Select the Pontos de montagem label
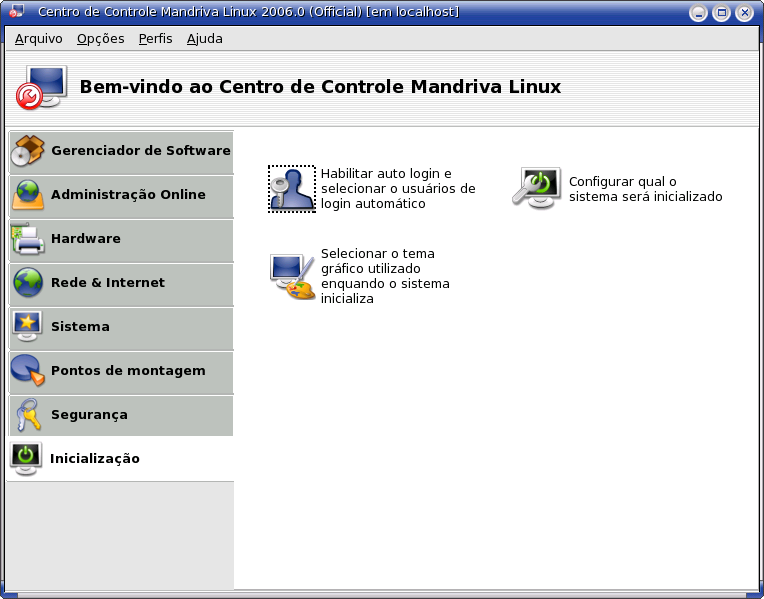Viewport: 764px width, 599px height. click(128, 371)
